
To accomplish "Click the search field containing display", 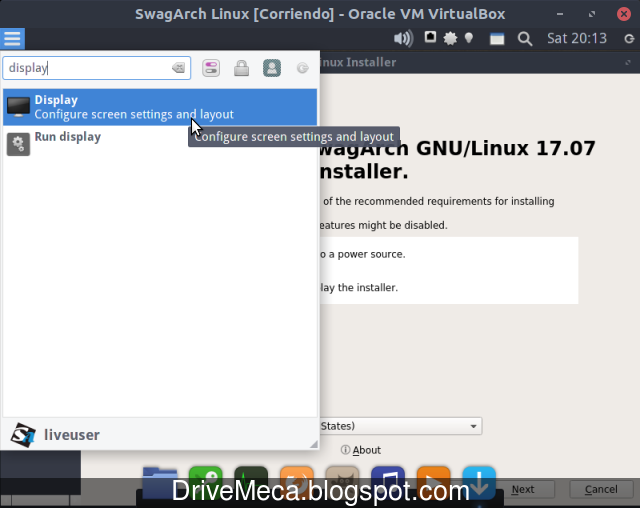I will [97, 68].
